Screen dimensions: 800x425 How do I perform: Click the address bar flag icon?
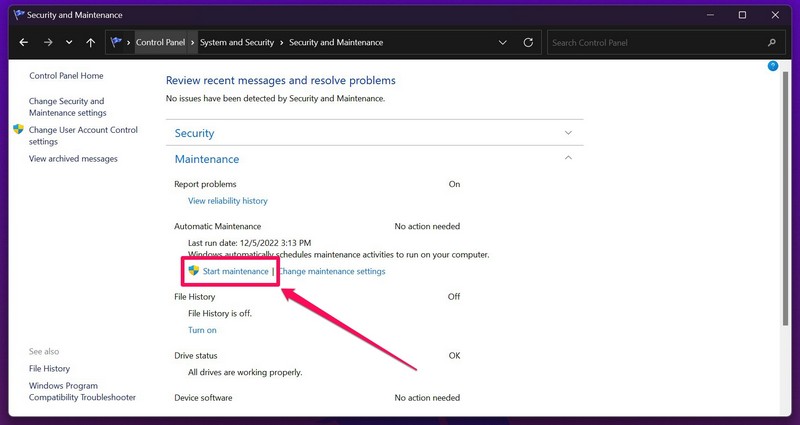coord(117,43)
